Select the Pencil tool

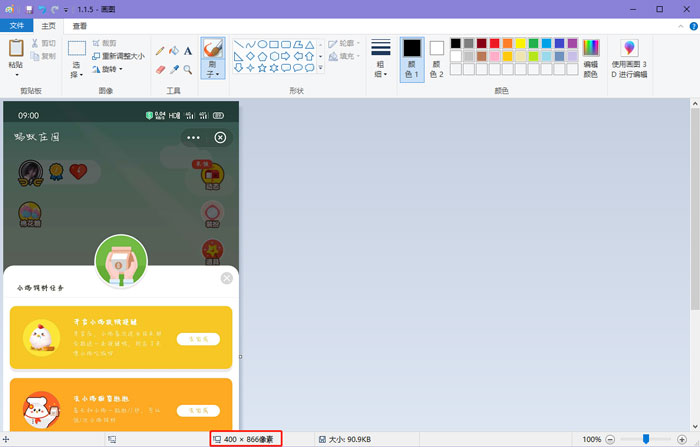(160, 50)
